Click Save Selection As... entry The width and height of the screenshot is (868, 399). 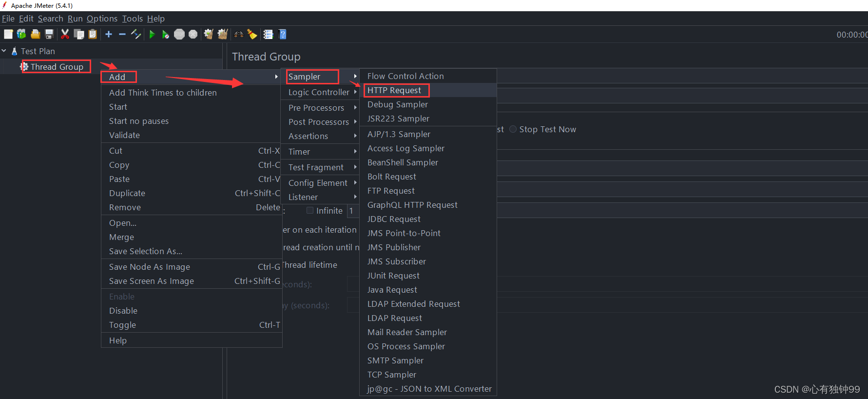pos(192,251)
